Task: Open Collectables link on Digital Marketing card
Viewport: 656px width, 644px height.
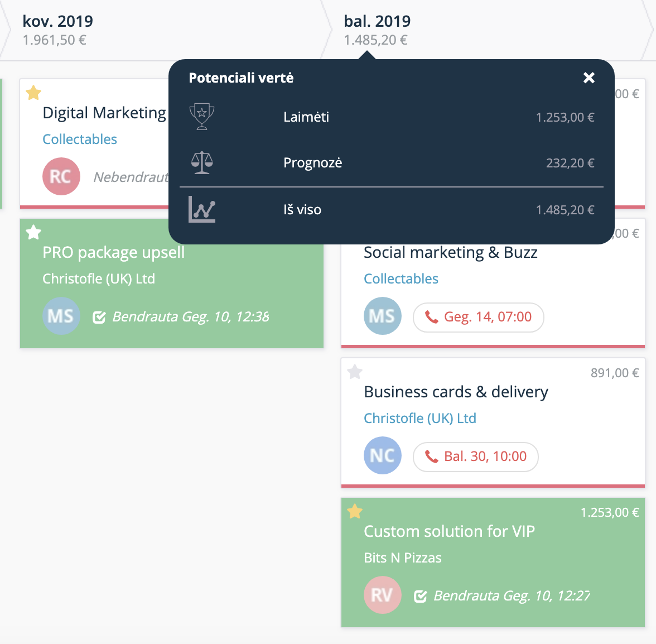Action: pos(79,139)
